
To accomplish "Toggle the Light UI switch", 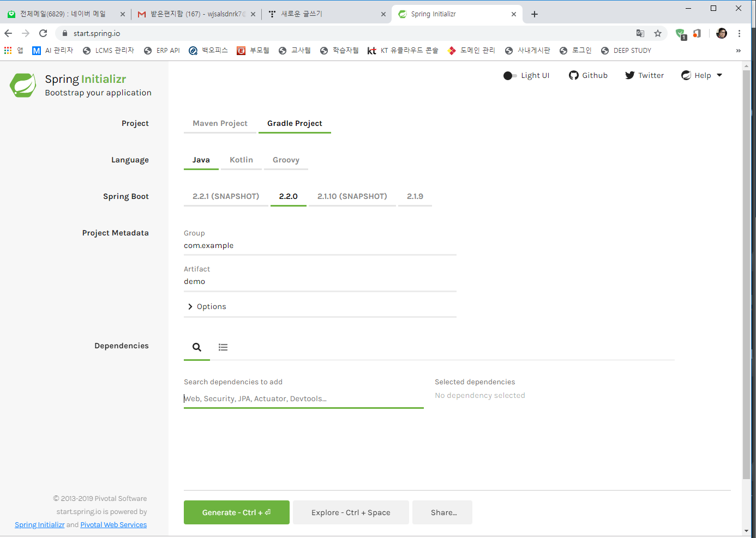I will 510,76.
